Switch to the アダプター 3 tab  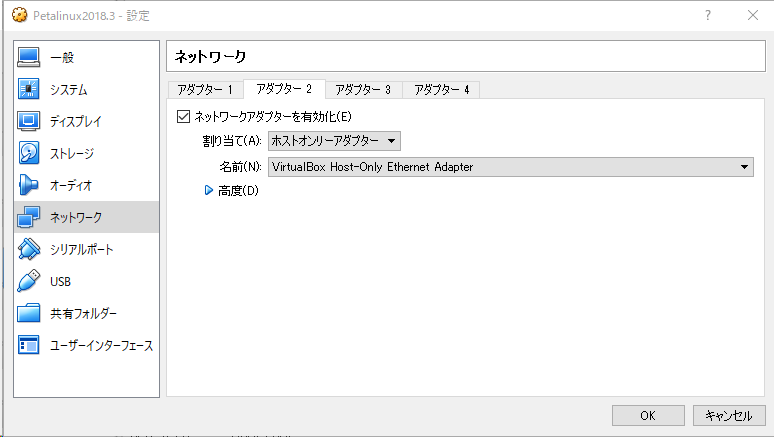click(362, 90)
